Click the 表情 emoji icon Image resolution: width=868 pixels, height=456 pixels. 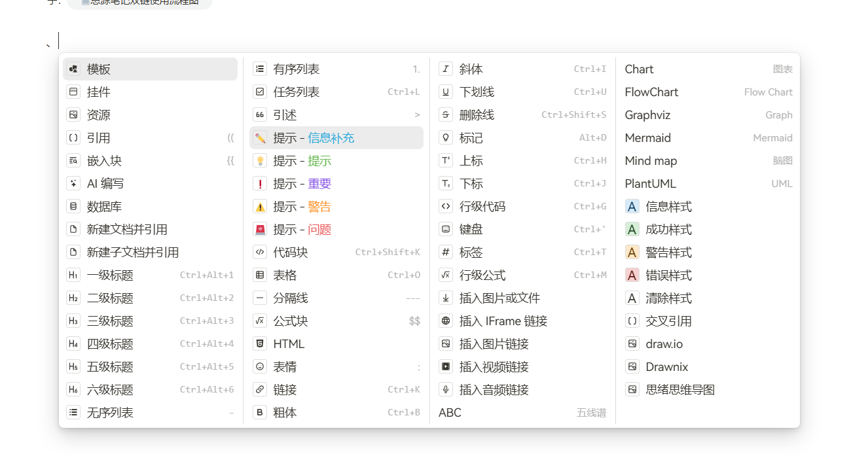tap(260, 367)
